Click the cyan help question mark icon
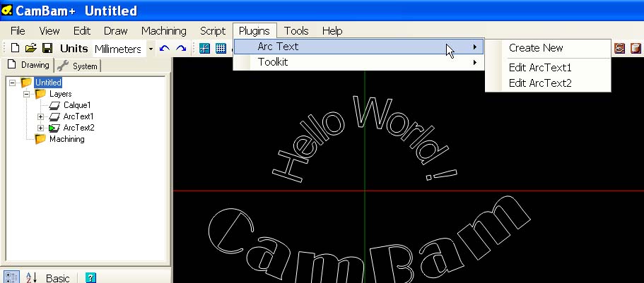This screenshot has width=644, height=283. [90, 277]
